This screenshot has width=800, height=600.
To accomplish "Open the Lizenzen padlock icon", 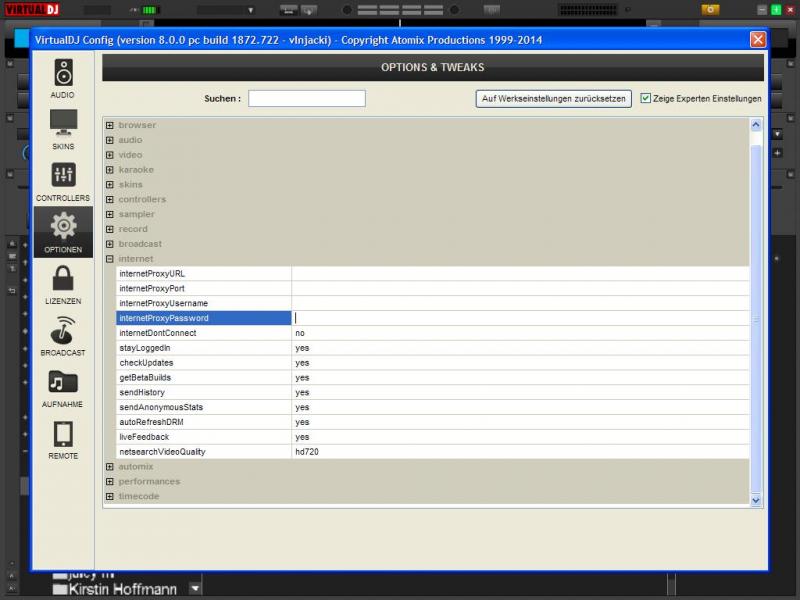I will (x=63, y=279).
